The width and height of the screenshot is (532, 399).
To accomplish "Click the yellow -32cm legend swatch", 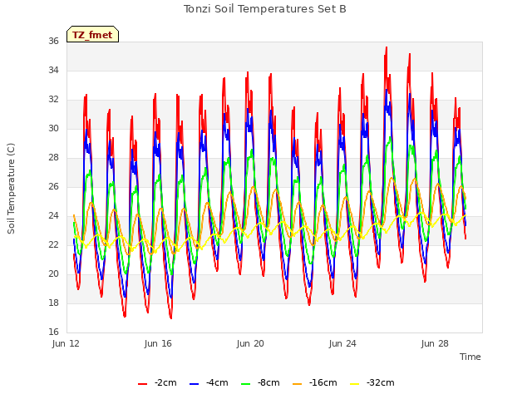I will coord(354,384).
